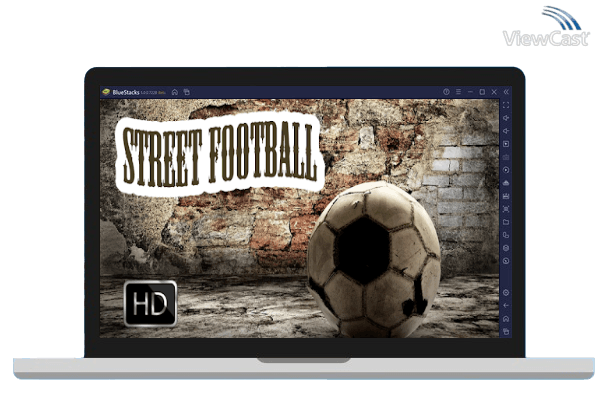
Task: Close the BlueStacks window
Action: coord(494,92)
